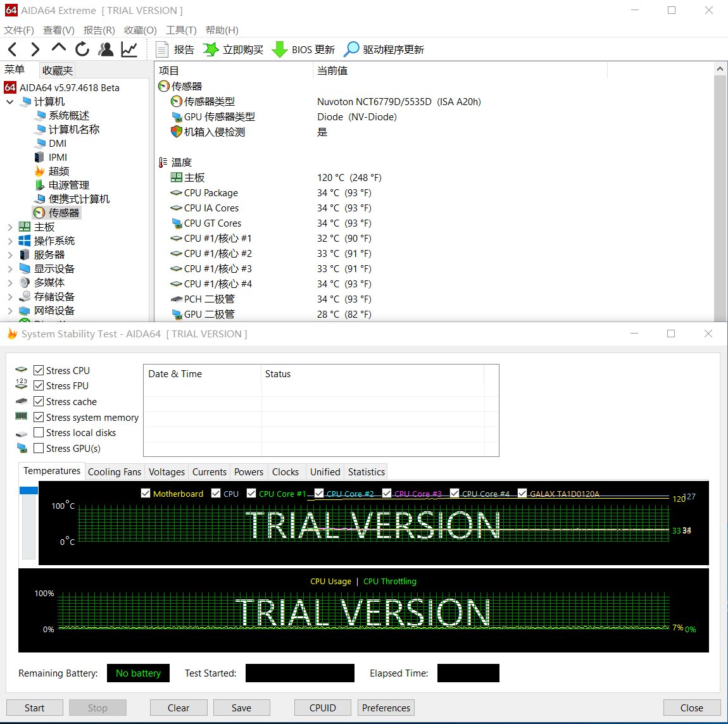This screenshot has height=724, width=728.
Task: Click the 当前值 column header
Action: [460, 70]
